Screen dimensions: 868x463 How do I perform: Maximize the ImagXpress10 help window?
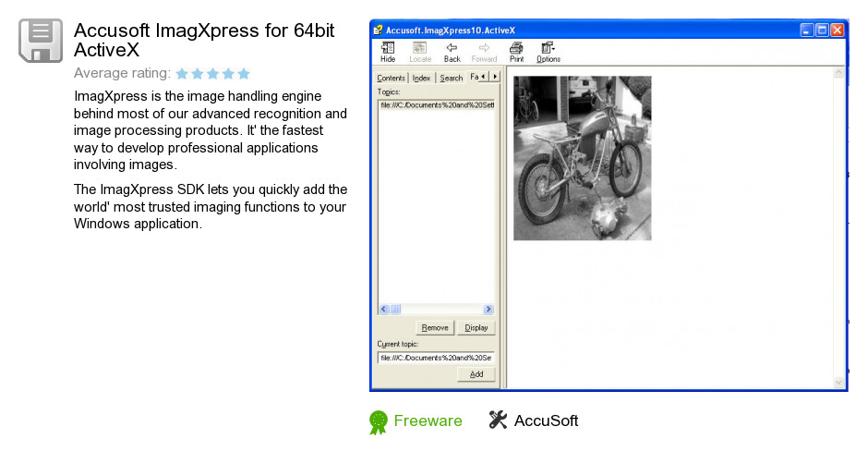[x=822, y=30]
